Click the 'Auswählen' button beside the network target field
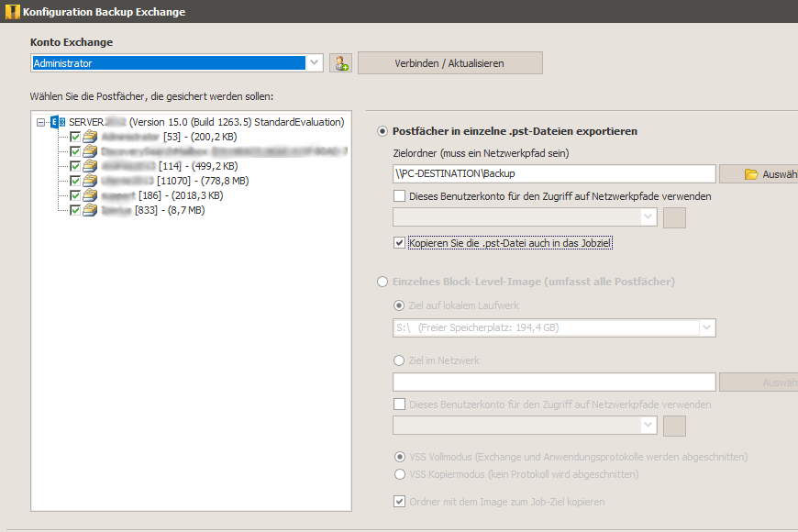Image resolution: width=798 pixels, height=532 pixels. pyautogui.click(x=759, y=382)
